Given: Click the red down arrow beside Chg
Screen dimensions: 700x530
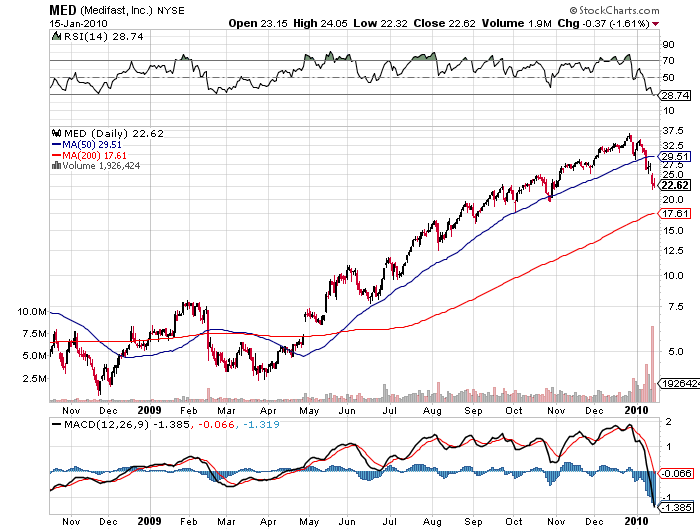Looking at the screenshot, I should 655,24.
